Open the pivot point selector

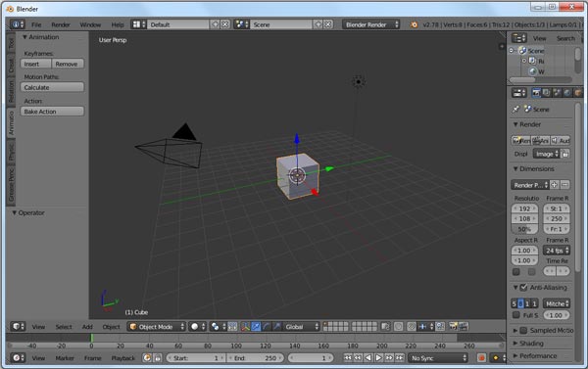(x=218, y=327)
